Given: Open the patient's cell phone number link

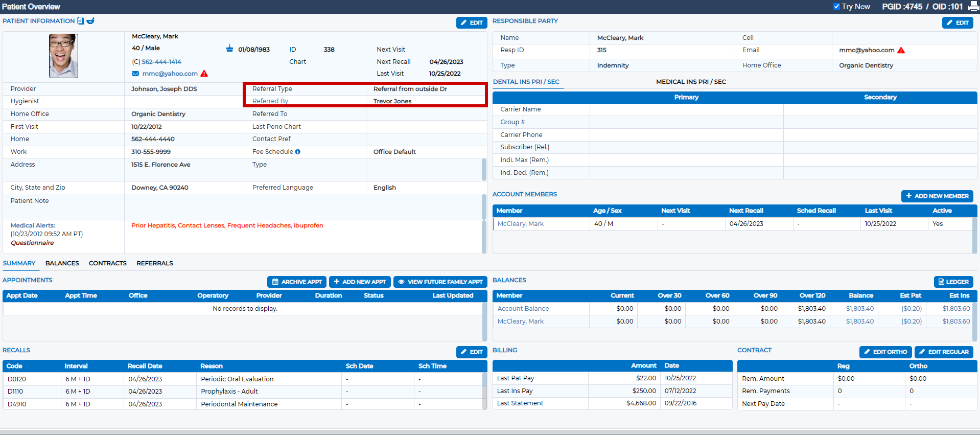Looking at the screenshot, I should point(161,62).
